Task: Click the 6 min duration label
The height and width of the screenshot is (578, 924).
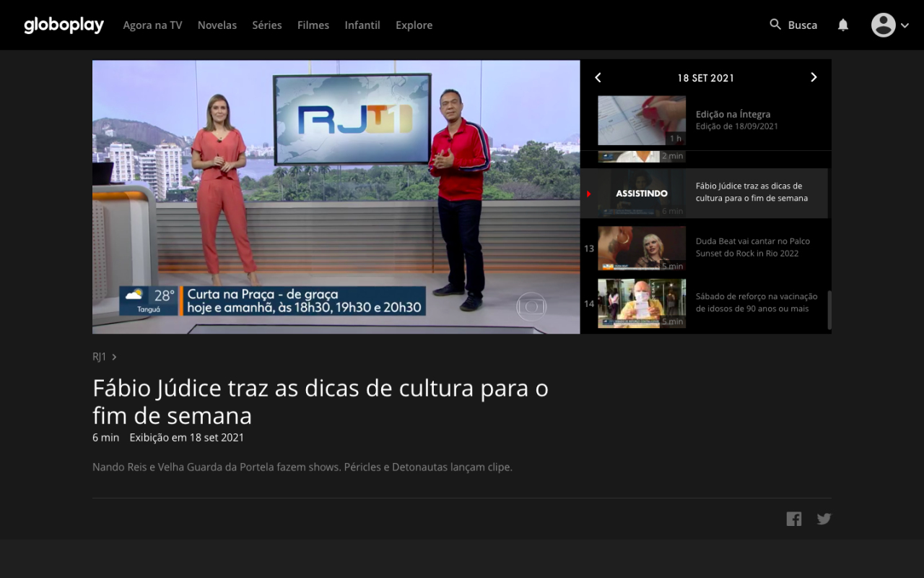Action: (x=105, y=438)
